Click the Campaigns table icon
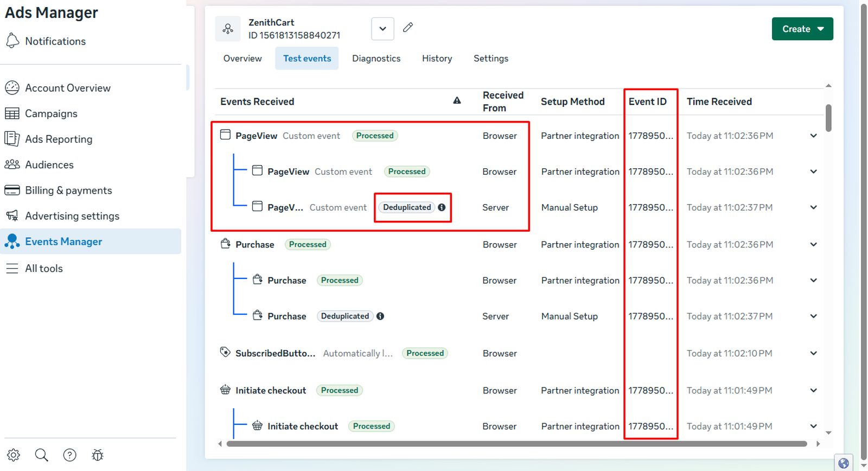The image size is (868, 471). pos(12,113)
